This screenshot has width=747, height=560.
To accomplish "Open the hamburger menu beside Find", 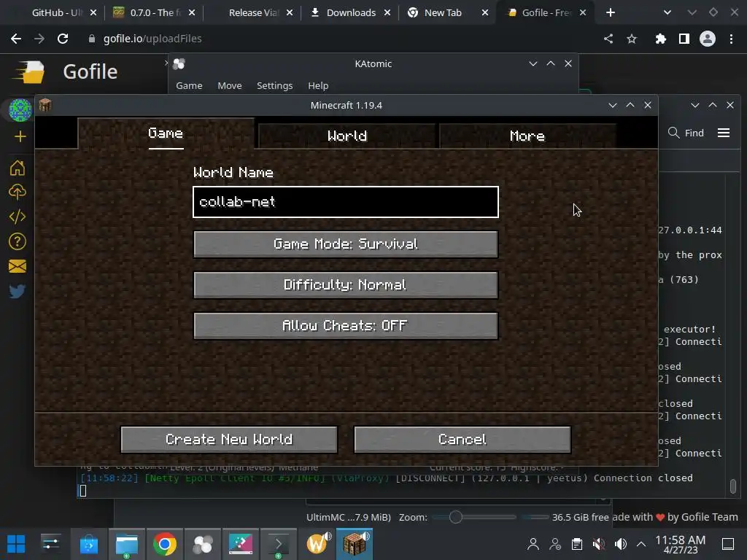I will tap(724, 133).
